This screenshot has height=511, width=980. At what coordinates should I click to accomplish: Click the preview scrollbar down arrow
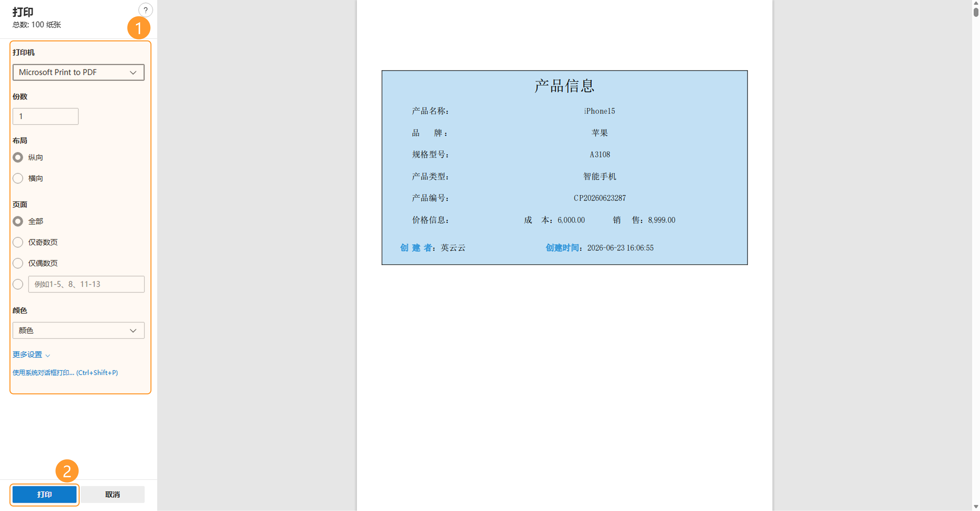976,507
